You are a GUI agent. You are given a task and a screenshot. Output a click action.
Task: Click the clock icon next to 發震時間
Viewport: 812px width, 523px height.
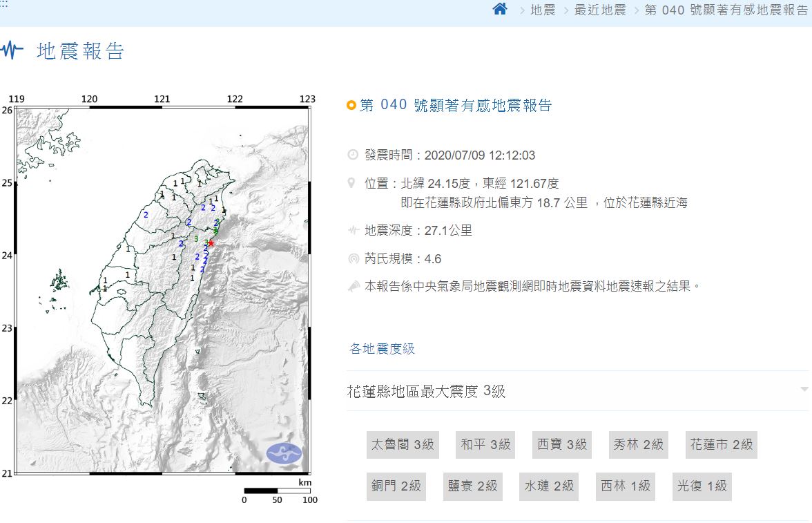(x=353, y=155)
